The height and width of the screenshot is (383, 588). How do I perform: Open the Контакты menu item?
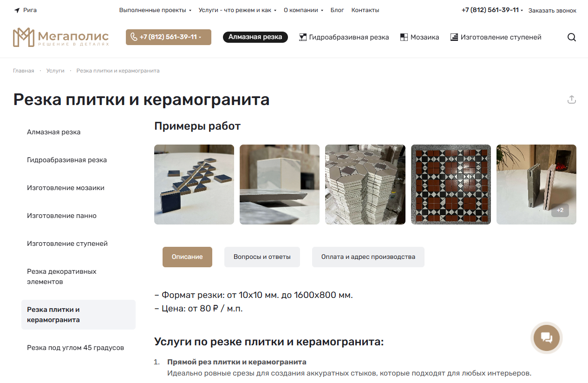click(x=365, y=10)
